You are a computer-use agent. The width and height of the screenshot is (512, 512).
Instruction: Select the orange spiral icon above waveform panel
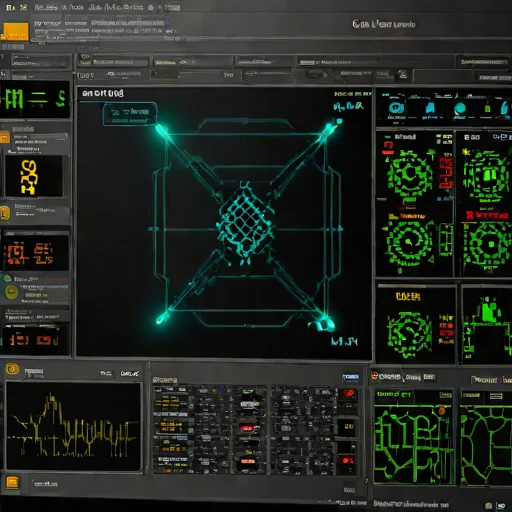12,369
